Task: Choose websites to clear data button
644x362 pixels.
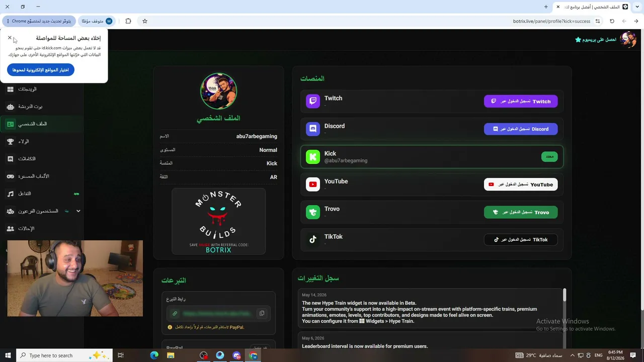Action: (41, 70)
